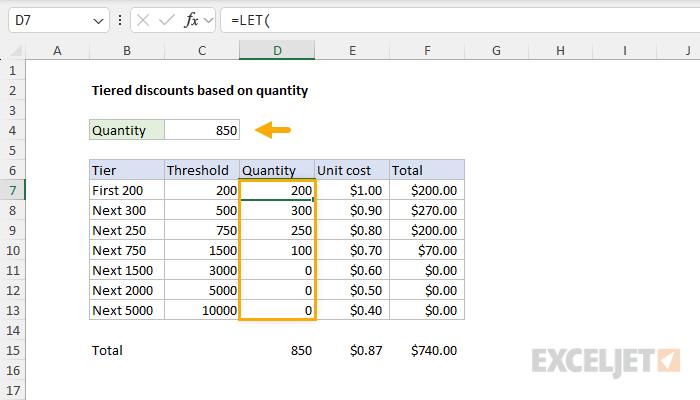700x400 pixels.
Task: Select column B header
Action: click(127, 50)
